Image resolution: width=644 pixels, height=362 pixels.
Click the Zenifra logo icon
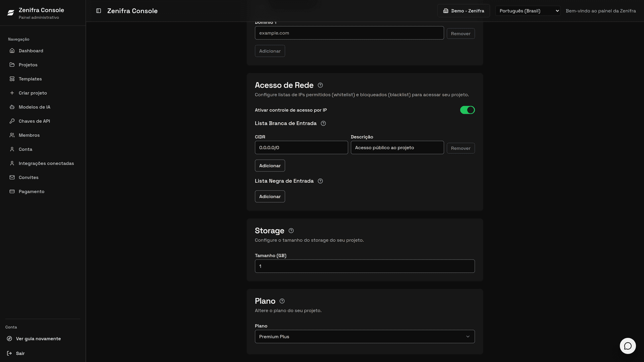point(11,13)
